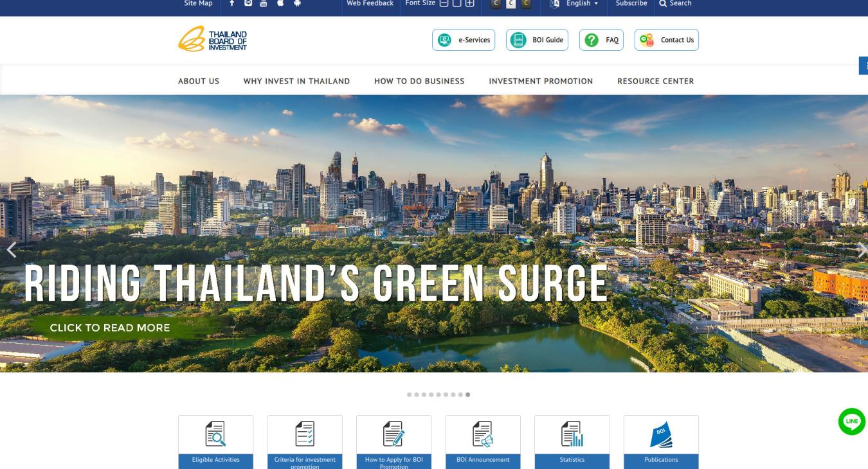
Task: Click the Click To Read More button
Action: click(x=111, y=328)
